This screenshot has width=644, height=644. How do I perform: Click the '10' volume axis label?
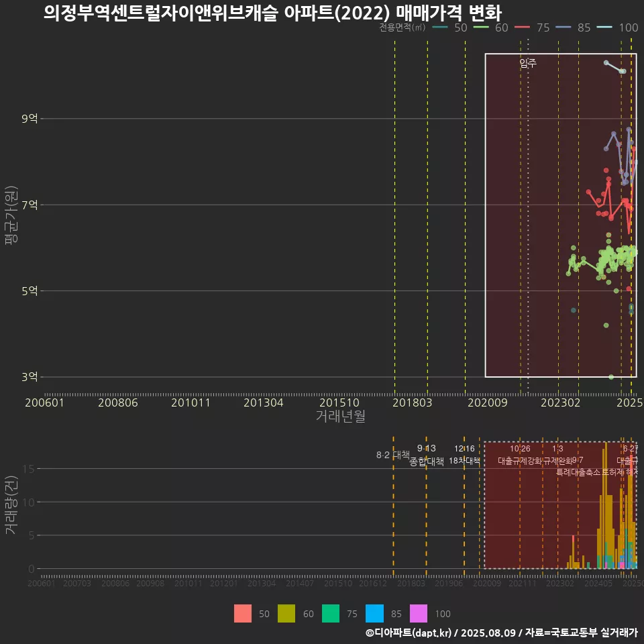pos(28,502)
